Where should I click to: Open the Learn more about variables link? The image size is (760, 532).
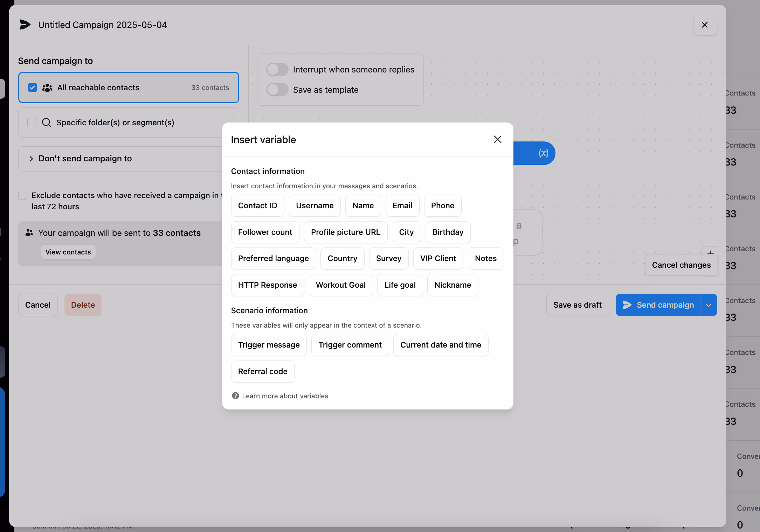285,395
